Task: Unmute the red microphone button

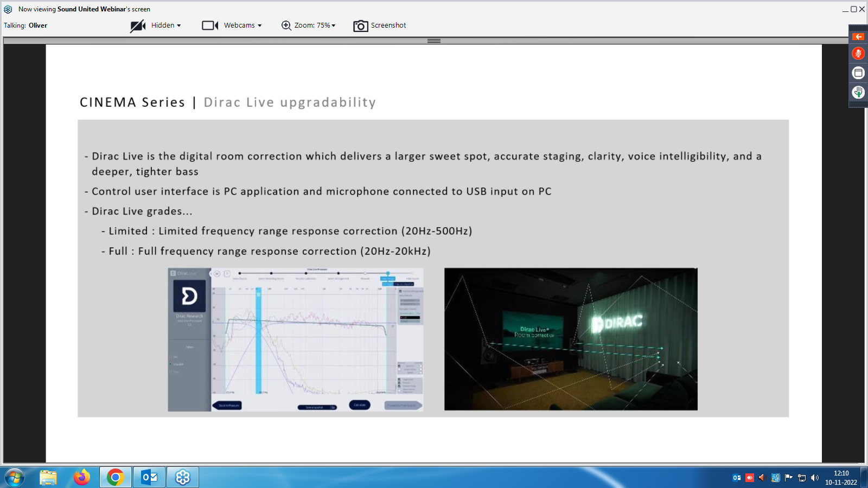Action: coord(858,53)
